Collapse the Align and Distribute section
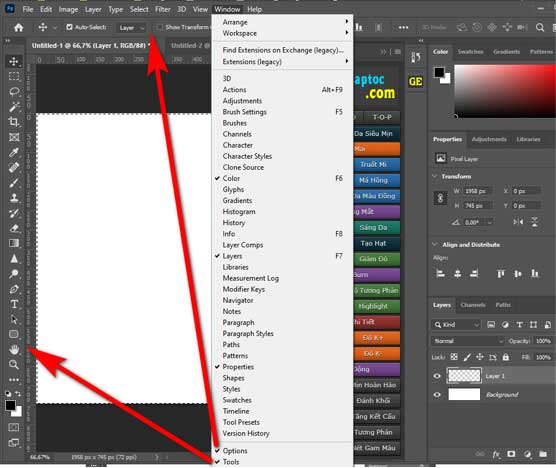Viewport: 556px width, 468px height. tap(435, 245)
